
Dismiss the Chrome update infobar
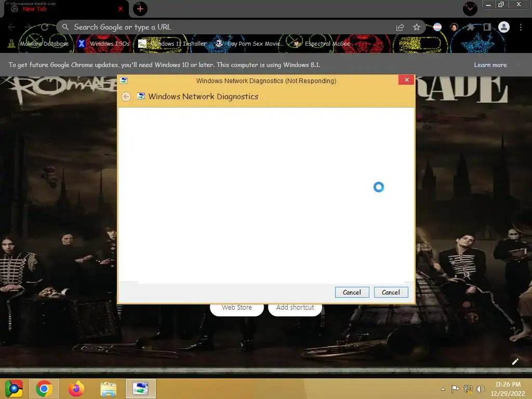click(x=520, y=65)
